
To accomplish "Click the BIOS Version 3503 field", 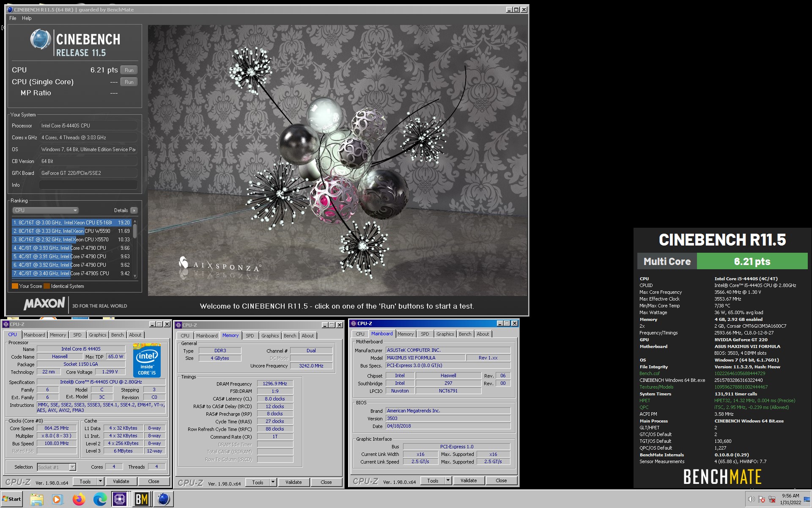I will (448, 418).
